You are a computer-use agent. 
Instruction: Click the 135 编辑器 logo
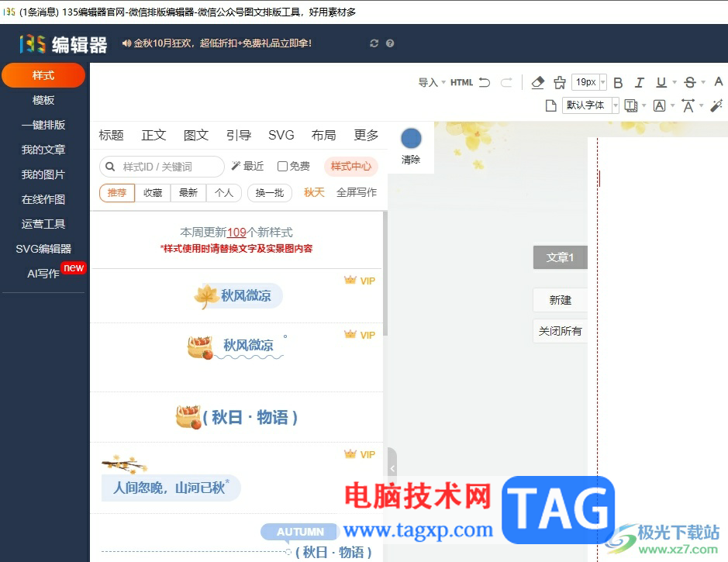[x=64, y=44]
